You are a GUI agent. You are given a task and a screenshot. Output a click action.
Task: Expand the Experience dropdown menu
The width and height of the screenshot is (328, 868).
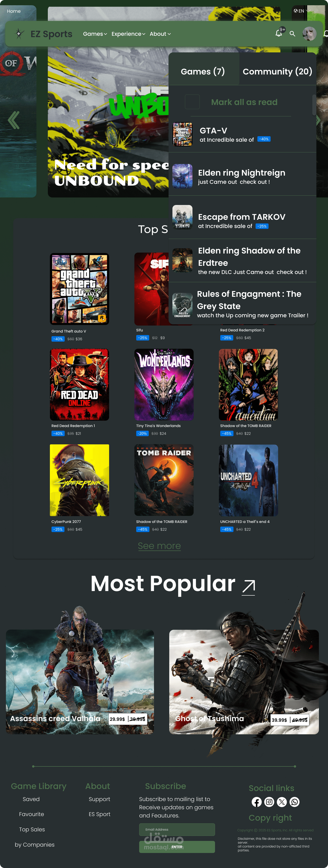(x=128, y=34)
